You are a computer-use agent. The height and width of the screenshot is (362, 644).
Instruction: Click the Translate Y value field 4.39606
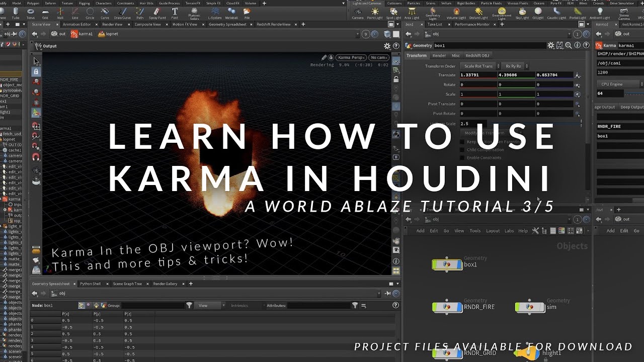point(516,75)
